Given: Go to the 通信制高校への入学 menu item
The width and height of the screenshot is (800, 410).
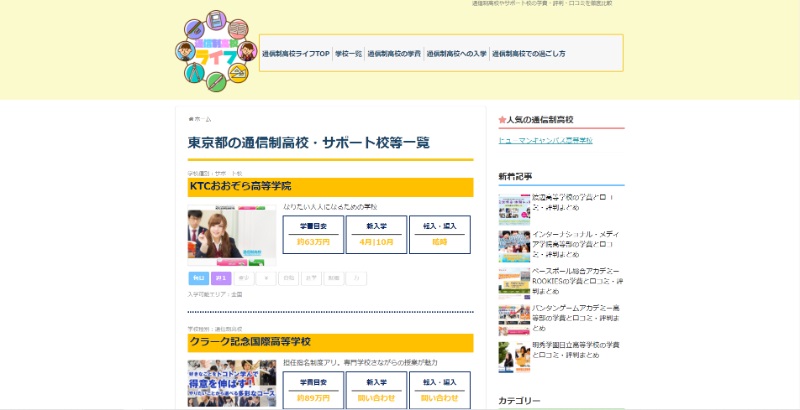Looking at the screenshot, I should click(x=457, y=54).
